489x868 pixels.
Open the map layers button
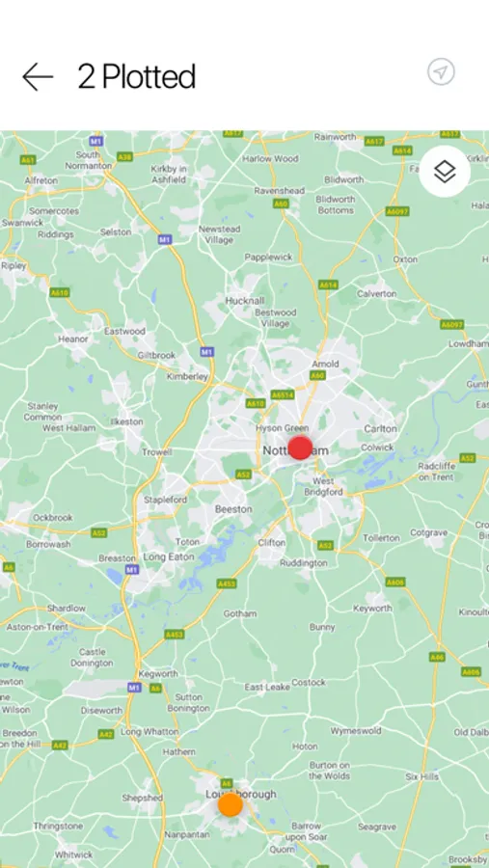point(445,172)
